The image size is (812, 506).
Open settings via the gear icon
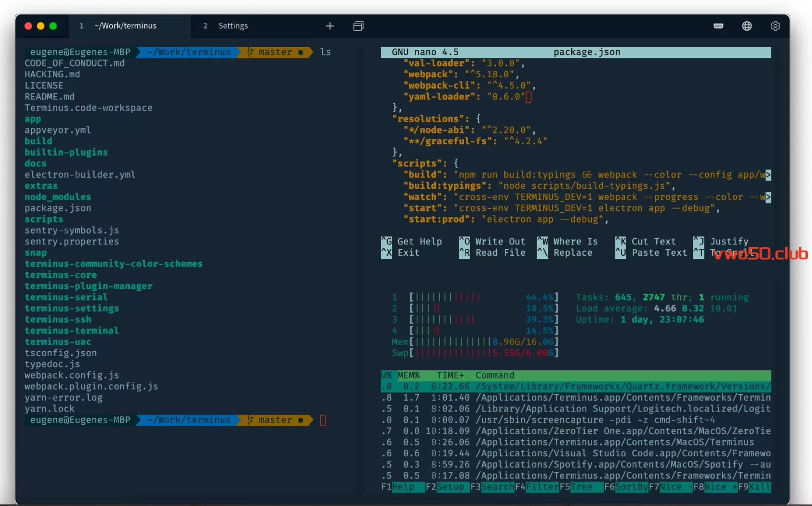tap(775, 26)
